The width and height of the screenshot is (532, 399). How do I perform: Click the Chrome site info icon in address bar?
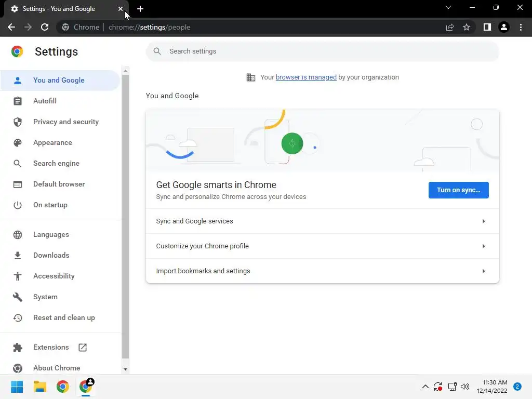pyautogui.click(x=65, y=27)
